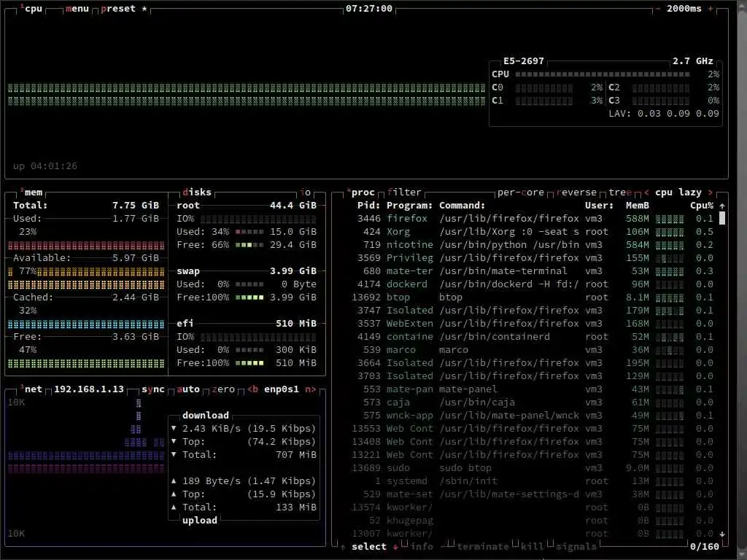The height and width of the screenshot is (560, 747).
Task: Toggle per-core process usage
Action: click(x=521, y=192)
